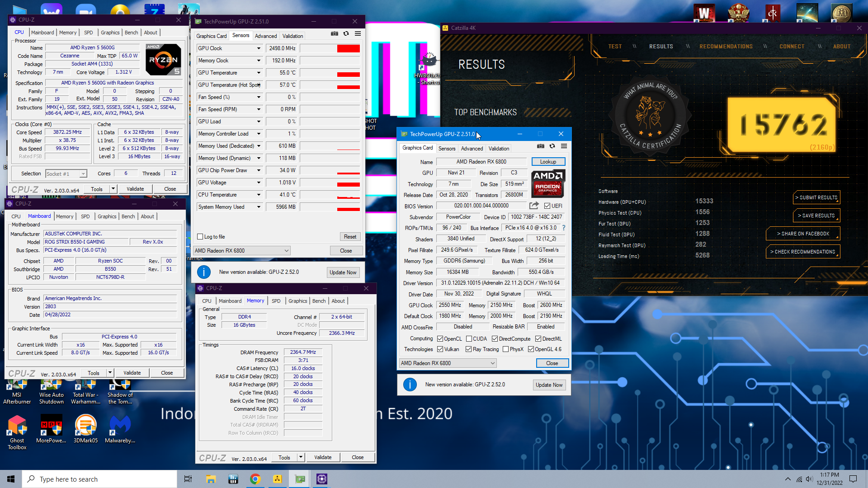868x488 pixels.
Task: Click Reset button in GPU-Z Sensors
Action: (x=350, y=237)
